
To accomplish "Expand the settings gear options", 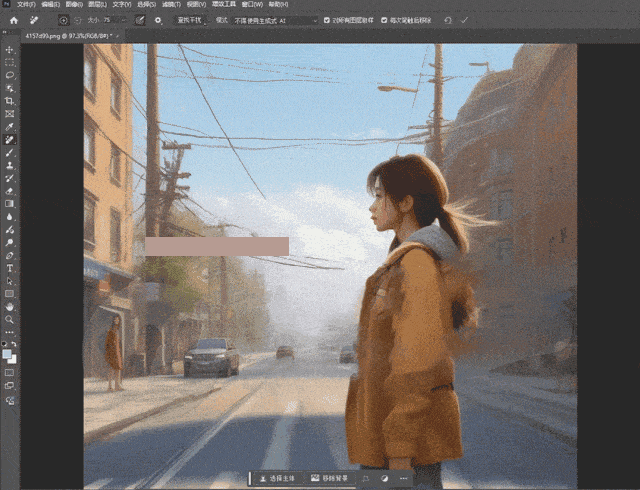I will [x=158, y=20].
